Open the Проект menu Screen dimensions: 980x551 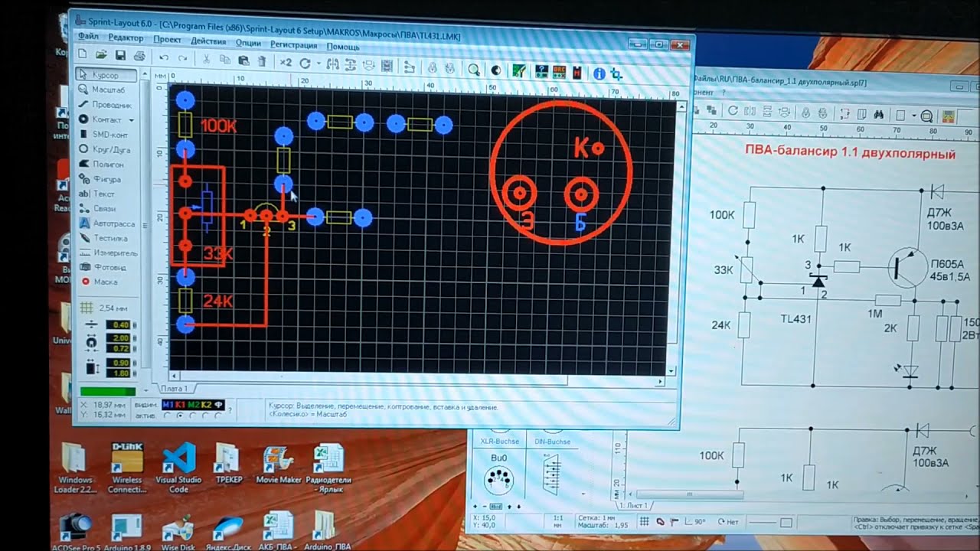[x=167, y=39]
